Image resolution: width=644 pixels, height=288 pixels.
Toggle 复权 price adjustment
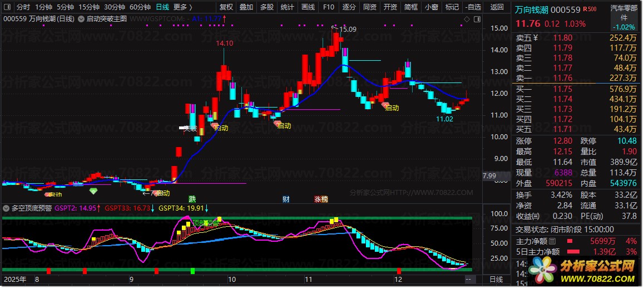226,7
